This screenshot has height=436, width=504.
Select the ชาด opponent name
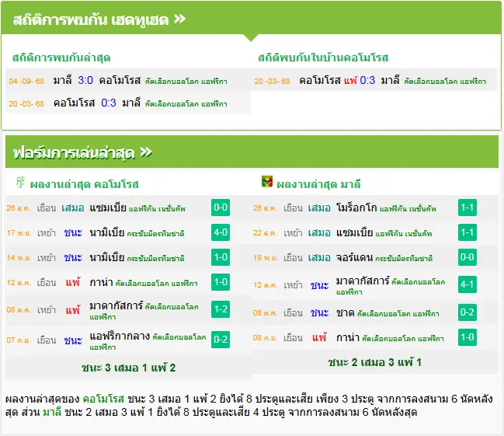[x=346, y=312]
